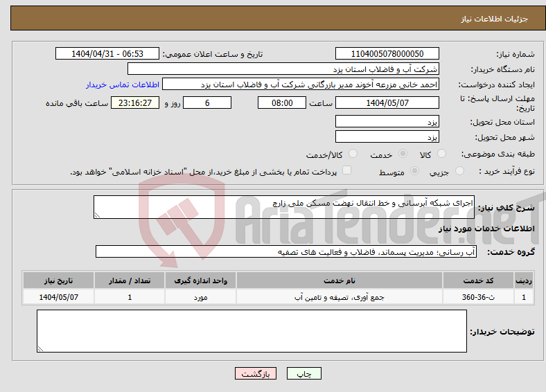The image size is (546, 392).
Task: Select the کالا/خدمت radio button
Action: point(353,154)
